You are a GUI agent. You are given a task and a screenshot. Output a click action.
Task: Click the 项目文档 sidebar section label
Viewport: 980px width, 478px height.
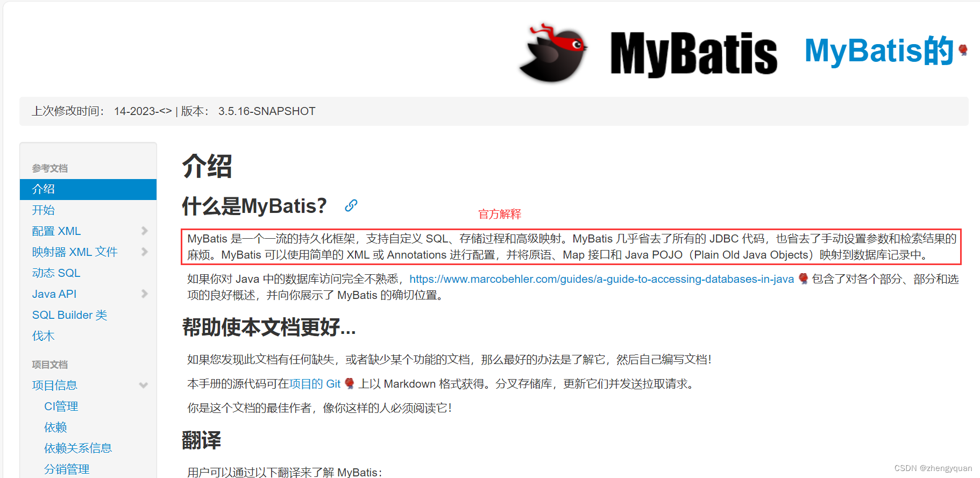[x=50, y=365]
